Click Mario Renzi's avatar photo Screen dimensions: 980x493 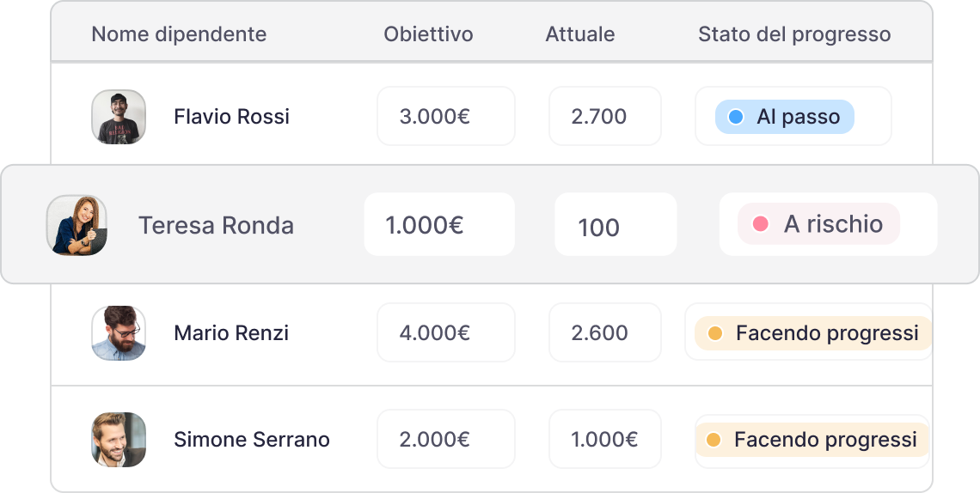[x=119, y=333]
